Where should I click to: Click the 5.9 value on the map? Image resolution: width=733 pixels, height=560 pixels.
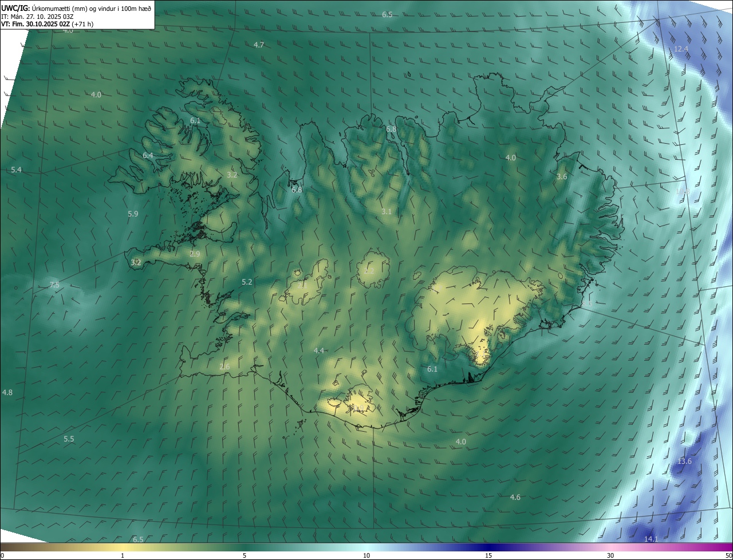tap(133, 214)
